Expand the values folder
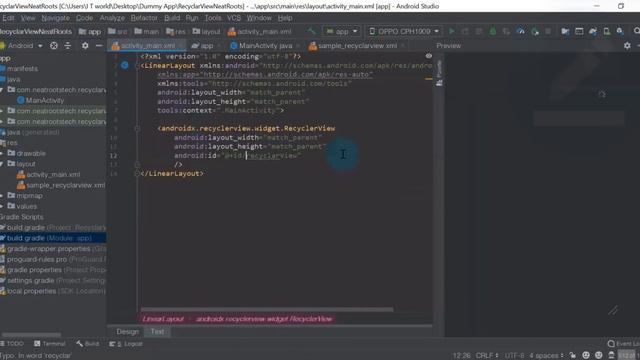 [x=2, y=207]
